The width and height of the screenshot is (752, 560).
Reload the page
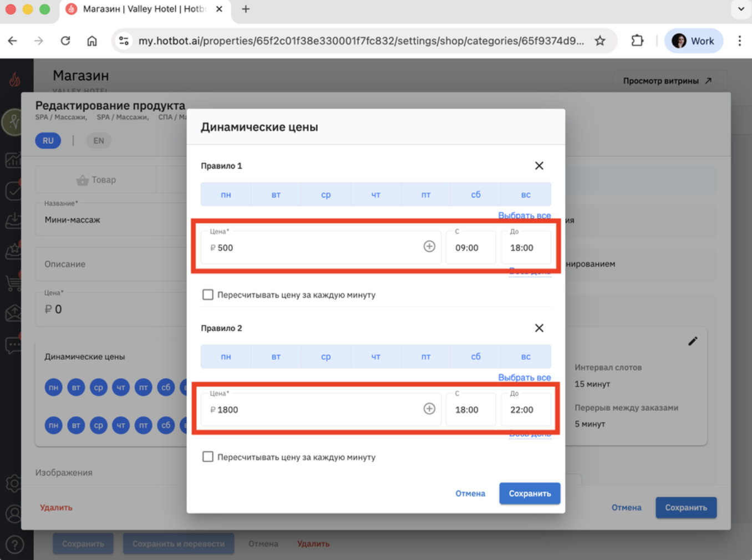point(65,40)
